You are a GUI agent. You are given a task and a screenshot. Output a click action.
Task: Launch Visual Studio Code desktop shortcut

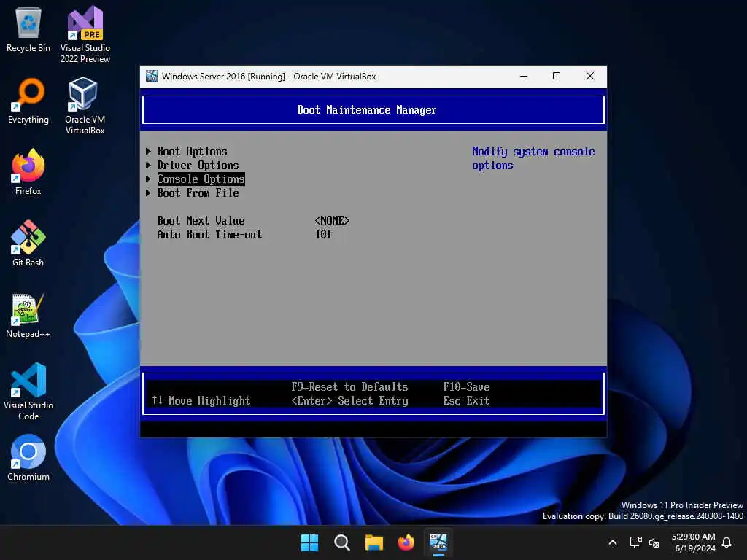click(28, 392)
